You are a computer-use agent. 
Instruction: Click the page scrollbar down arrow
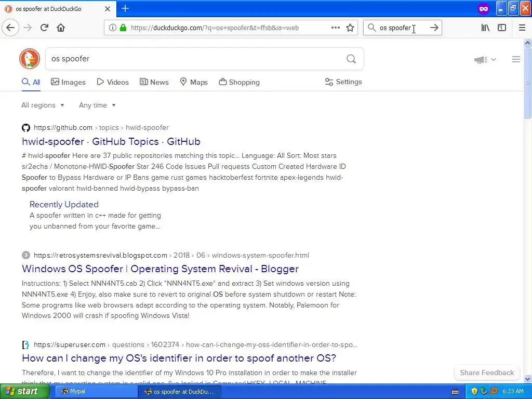527,379
